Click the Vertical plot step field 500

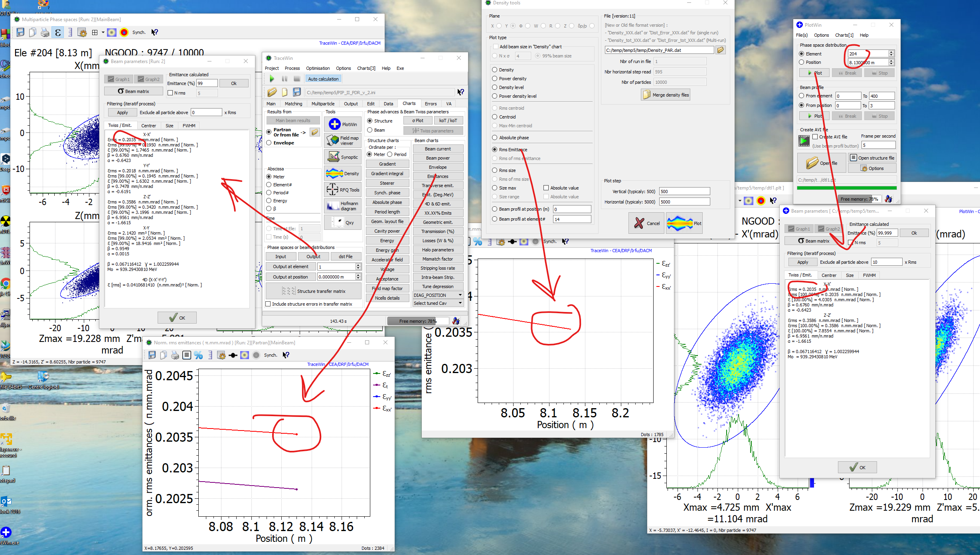684,192
